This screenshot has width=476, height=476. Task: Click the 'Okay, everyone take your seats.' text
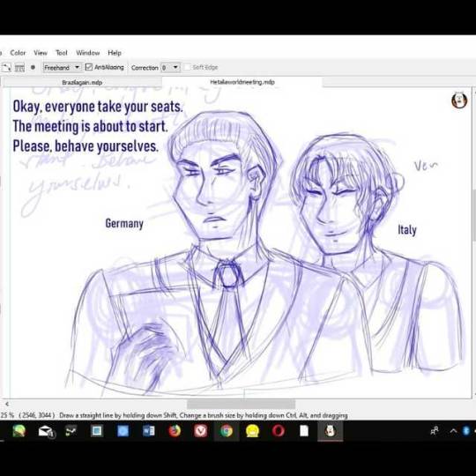tap(98, 107)
